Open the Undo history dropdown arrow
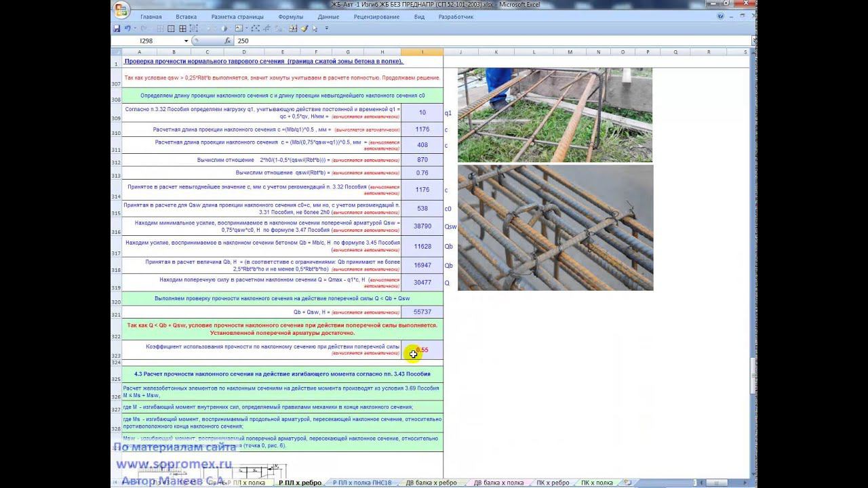Viewport: 868px width, 488px height. pyautogui.click(x=134, y=28)
